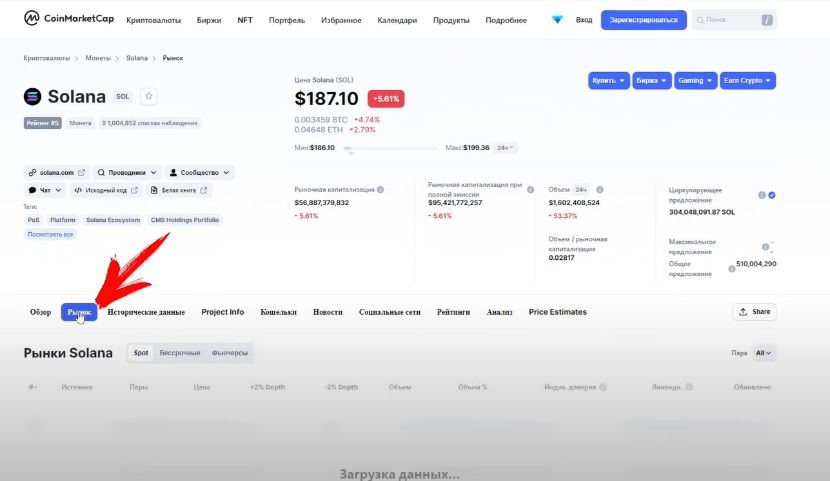
Task: Open info icon for Максимальное предложение
Action: click(x=765, y=247)
